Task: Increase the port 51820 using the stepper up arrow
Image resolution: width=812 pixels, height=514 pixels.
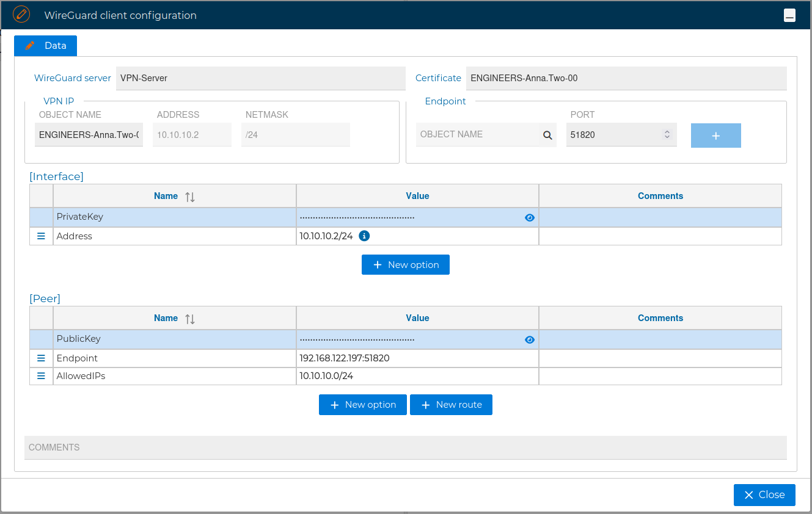Action: [x=667, y=131]
